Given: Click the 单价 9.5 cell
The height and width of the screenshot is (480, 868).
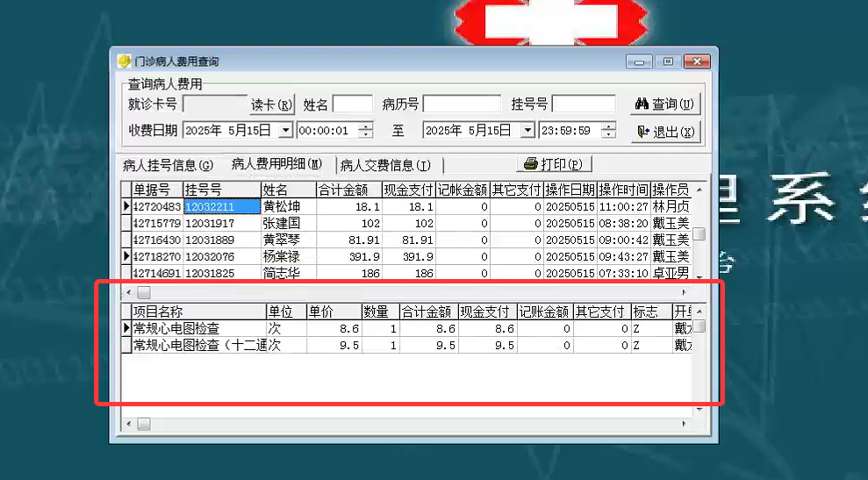Looking at the screenshot, I should [x=334, y=345].
